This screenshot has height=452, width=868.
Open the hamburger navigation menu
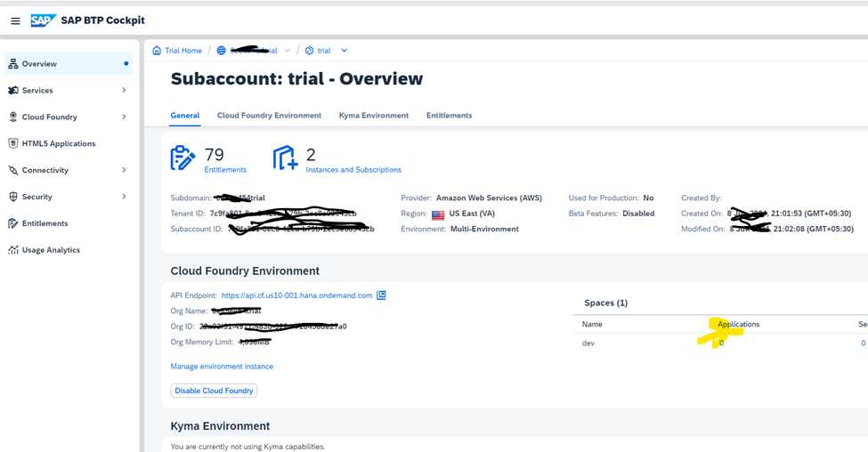pyautogui.click(x=15, y=21)
